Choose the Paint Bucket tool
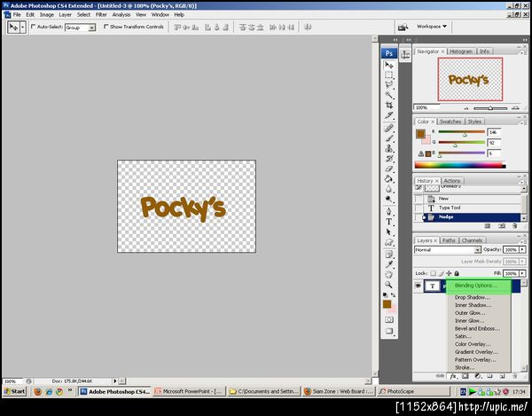 tap(389, 179)
